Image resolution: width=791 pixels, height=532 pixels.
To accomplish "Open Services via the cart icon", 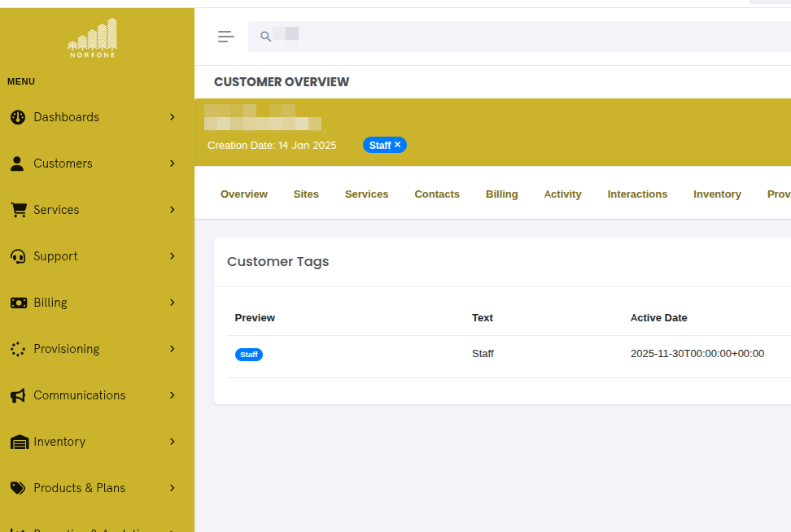I will (17, 210).
